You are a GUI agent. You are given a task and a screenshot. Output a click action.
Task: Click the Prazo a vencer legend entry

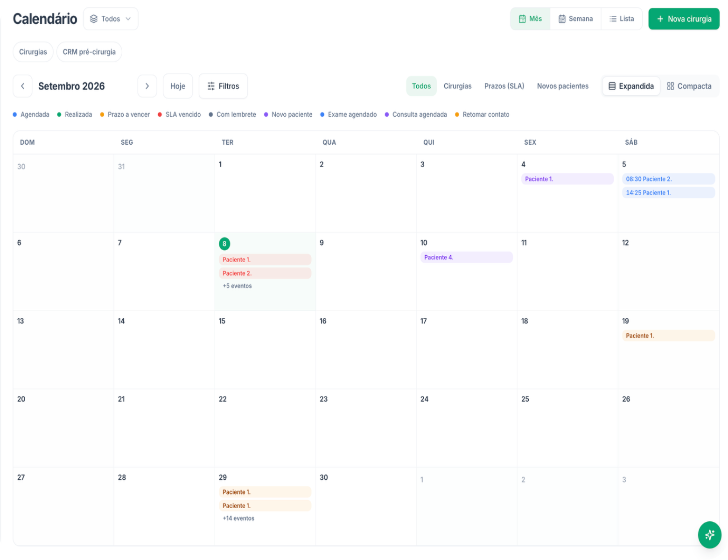pos(125,115)
